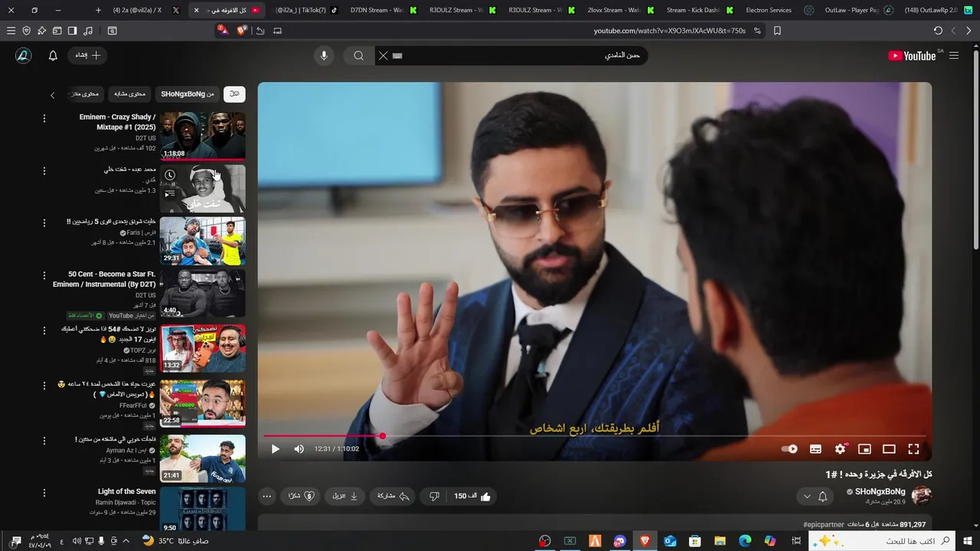Open more actions three-dot menu under video
980x551 pixels.
pyautogui.click(x=266, y=496)
